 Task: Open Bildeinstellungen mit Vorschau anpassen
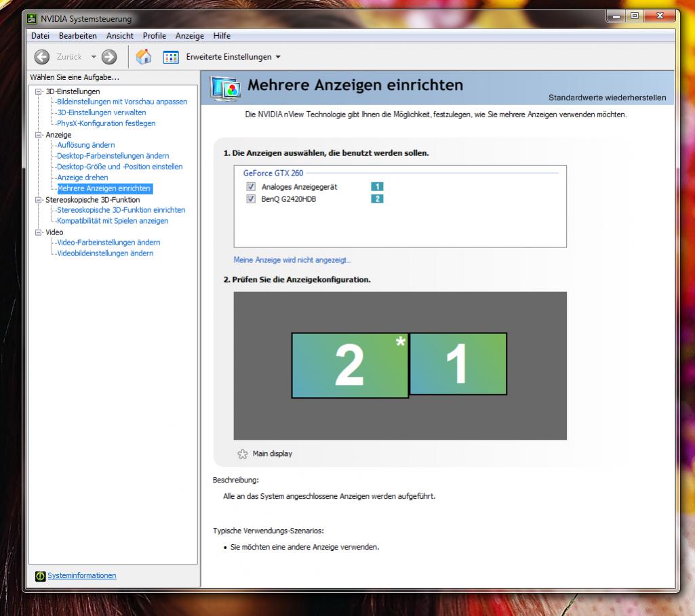coord(122,102)
